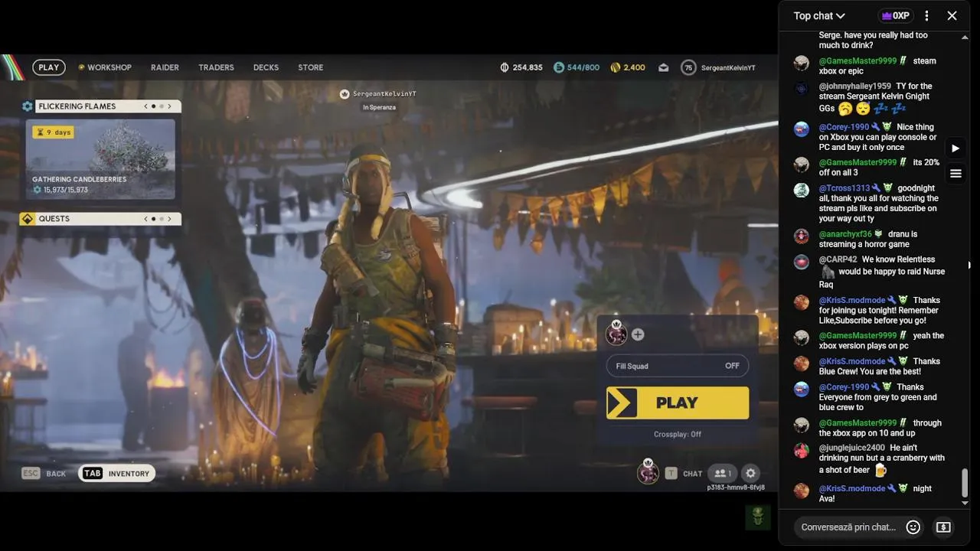Go to next Quests page
The image size is (980, 551).
170,219
